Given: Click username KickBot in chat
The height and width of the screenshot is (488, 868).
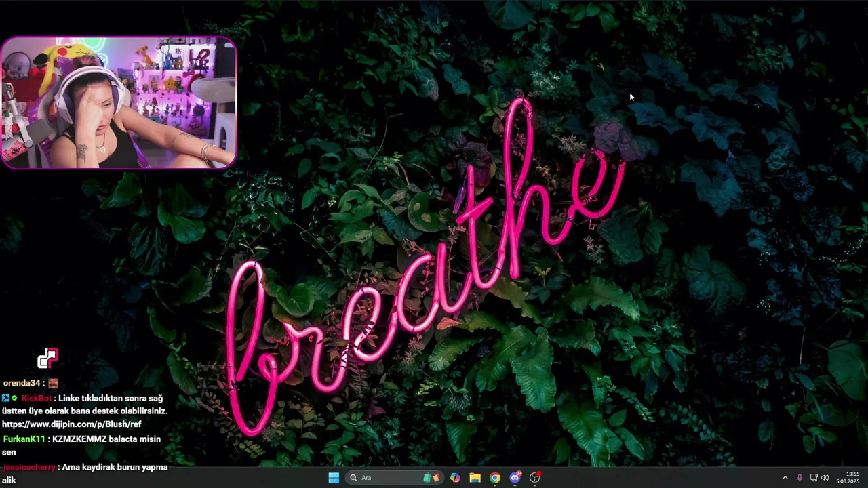Looking at the screenshot, I should [37, 399].
